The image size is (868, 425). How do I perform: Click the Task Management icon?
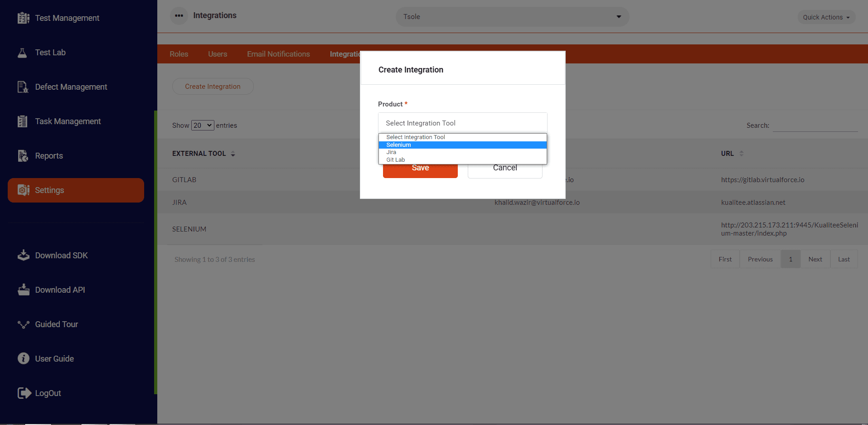tap(23, 121)
